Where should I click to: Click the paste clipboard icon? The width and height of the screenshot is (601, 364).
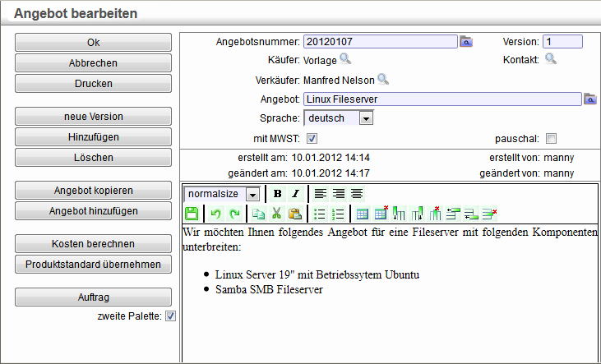coord(294,214)
